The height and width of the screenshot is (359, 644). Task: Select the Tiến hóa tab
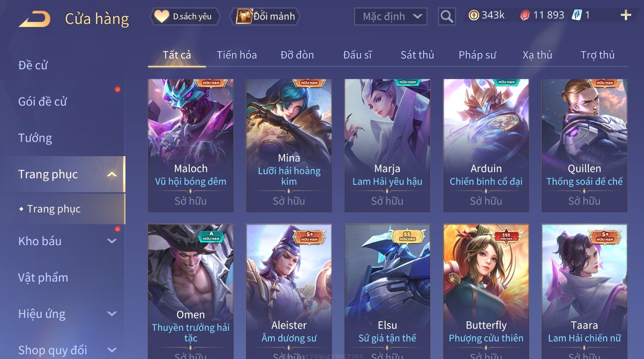pyautogui.click(x=237, y=55)
